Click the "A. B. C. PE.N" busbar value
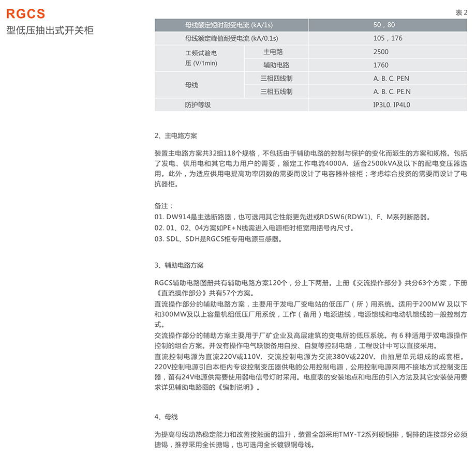Image resolution: width=476 pixels, height=457 pixels. (x=392, y=92)
